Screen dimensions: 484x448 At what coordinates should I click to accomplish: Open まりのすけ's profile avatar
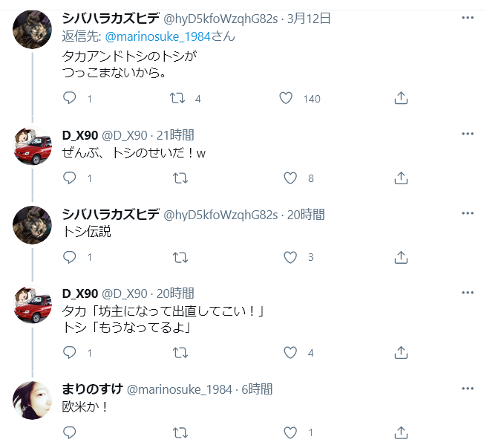[32, 400]
